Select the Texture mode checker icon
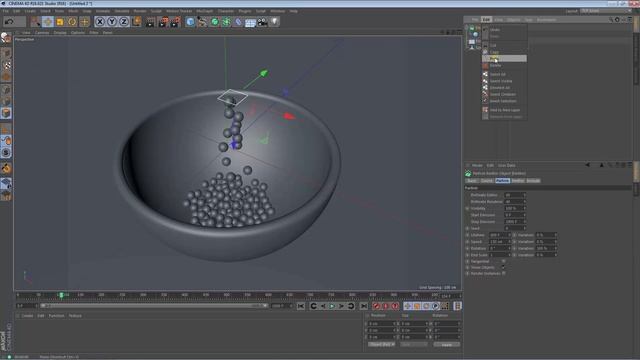The image size is (640, 360). (x=6, y=65)
